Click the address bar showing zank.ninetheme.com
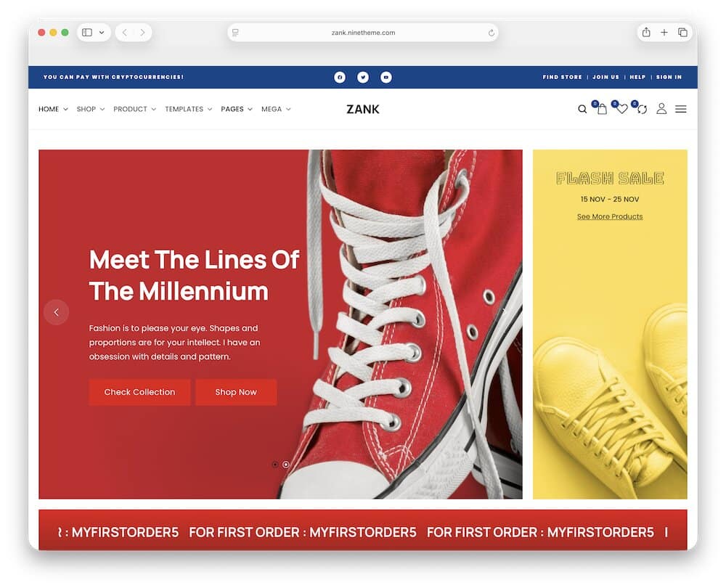 (363, 33)
